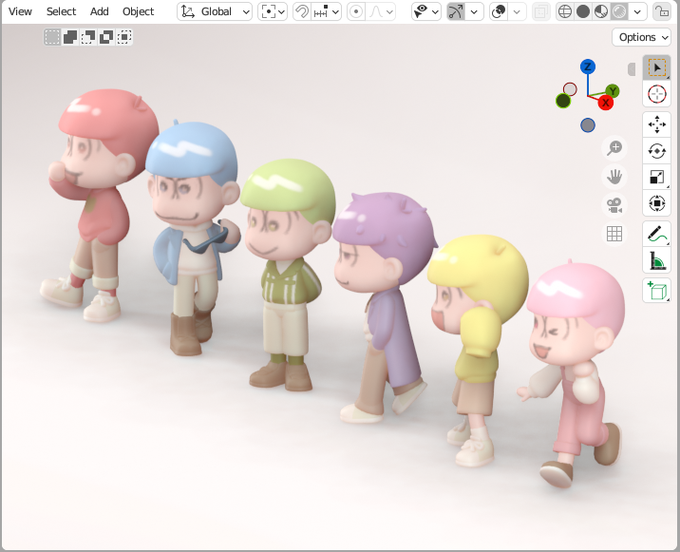Screen dimensions: 680x552
Task: Set selection mode to new selection
Action: [x=52, y=37]
